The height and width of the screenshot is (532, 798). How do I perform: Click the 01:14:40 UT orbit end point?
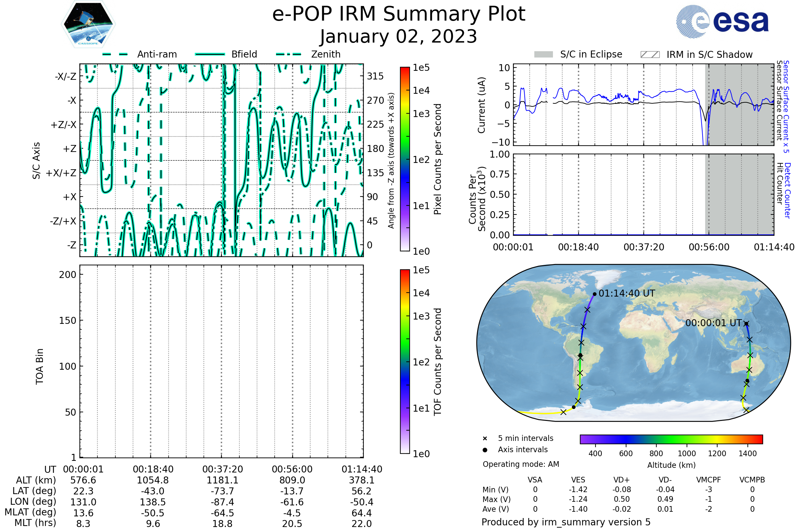[595, 294]
